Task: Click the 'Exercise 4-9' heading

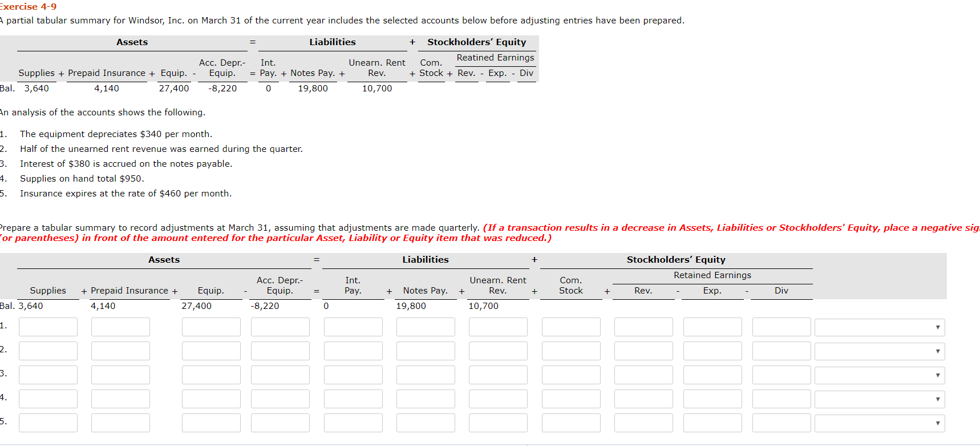Action: click(28, 7)
